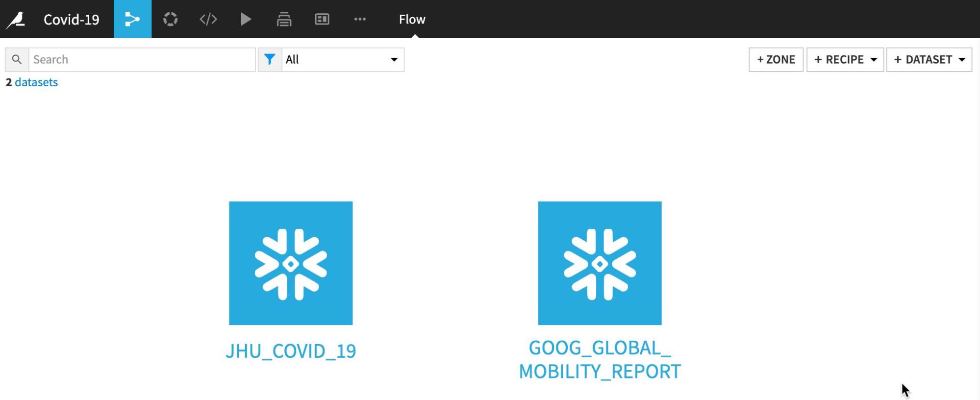Open the Flow icon in navigation bar
980x400 pixels.
coord(132,19)
